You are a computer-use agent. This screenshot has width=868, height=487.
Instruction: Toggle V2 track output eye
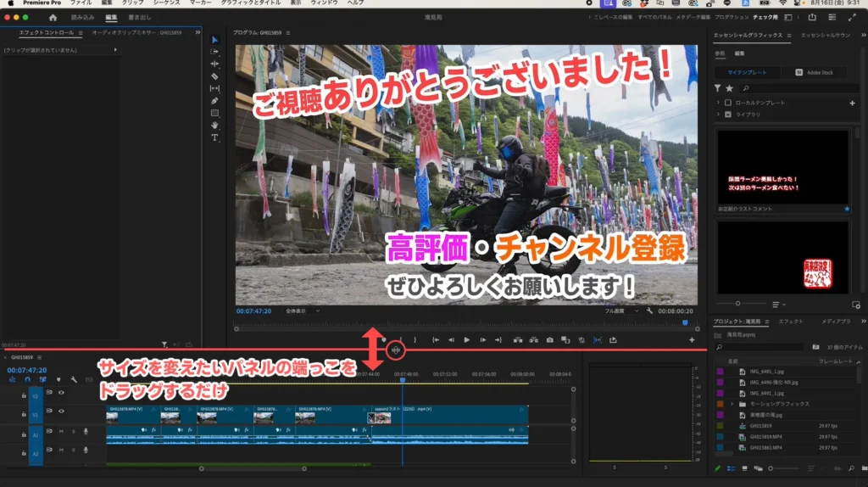tap(61, 393)
